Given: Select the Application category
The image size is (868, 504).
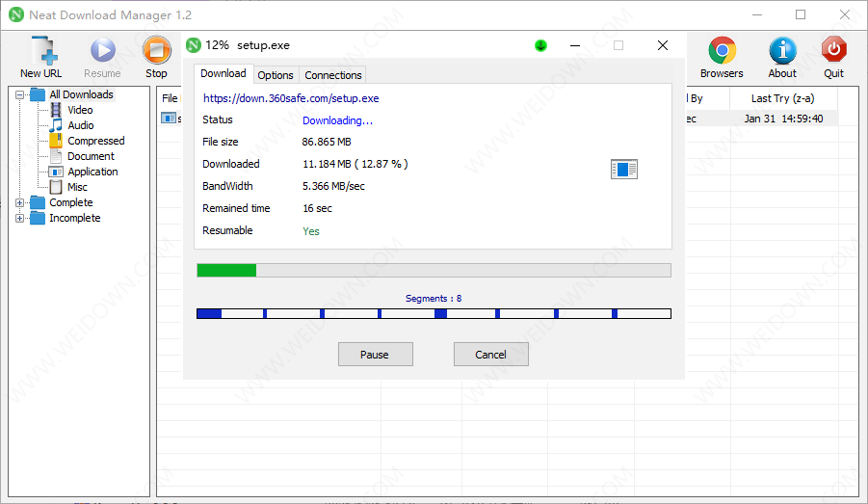Looking at the screenshot, I should pyautogui.click(x=92, y=172).
